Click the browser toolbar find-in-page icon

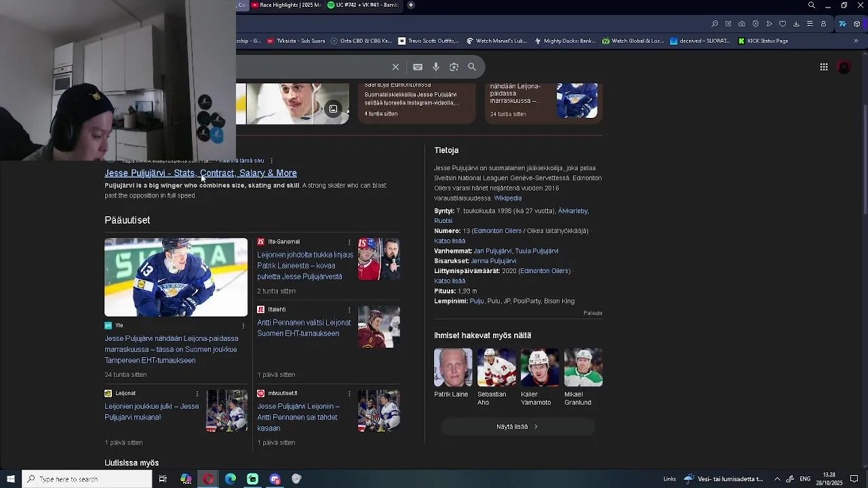click(x=715, y=24)
